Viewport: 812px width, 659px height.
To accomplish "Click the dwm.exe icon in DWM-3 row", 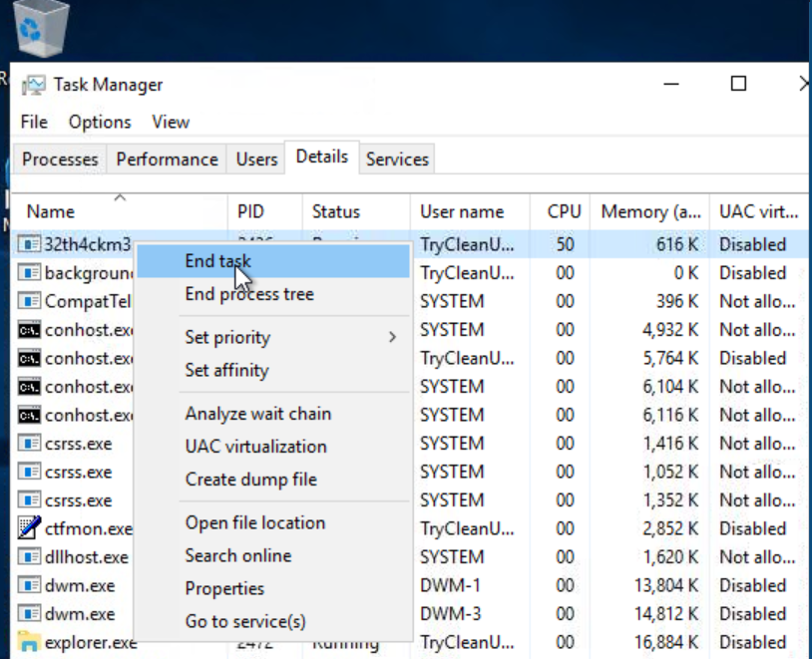I will 29,613.
